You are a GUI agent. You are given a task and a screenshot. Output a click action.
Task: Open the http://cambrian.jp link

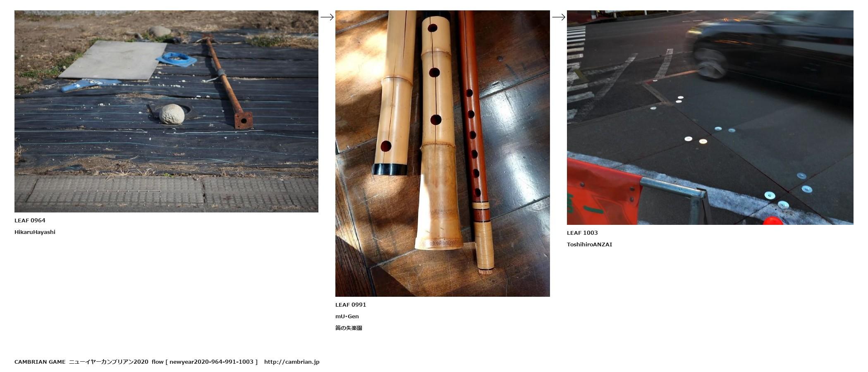[x=292, y=362]
